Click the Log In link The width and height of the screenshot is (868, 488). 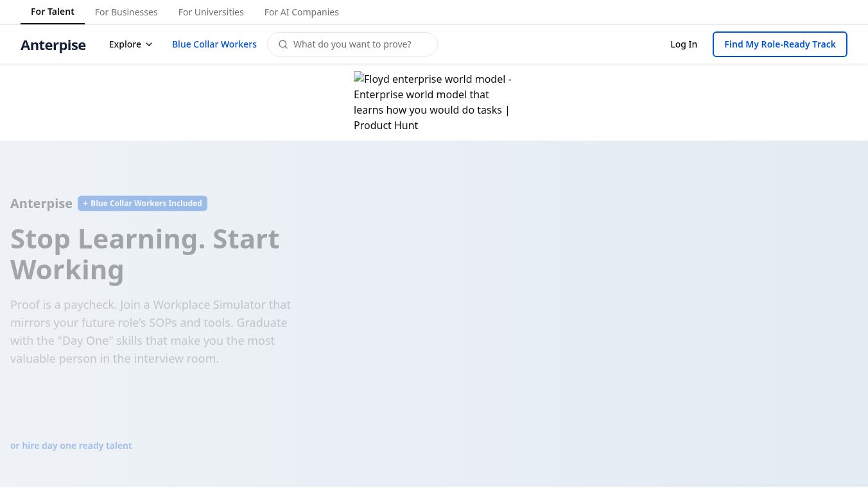point(684,44)
